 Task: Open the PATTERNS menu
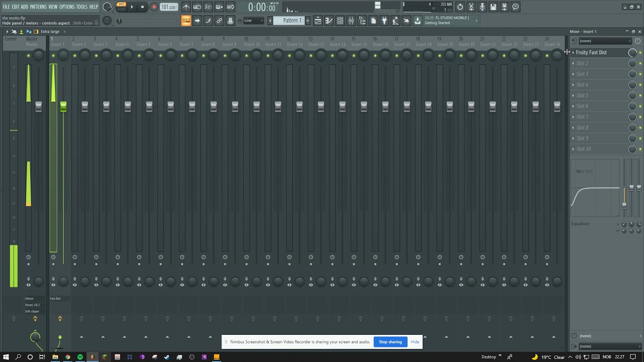(38, 7)
